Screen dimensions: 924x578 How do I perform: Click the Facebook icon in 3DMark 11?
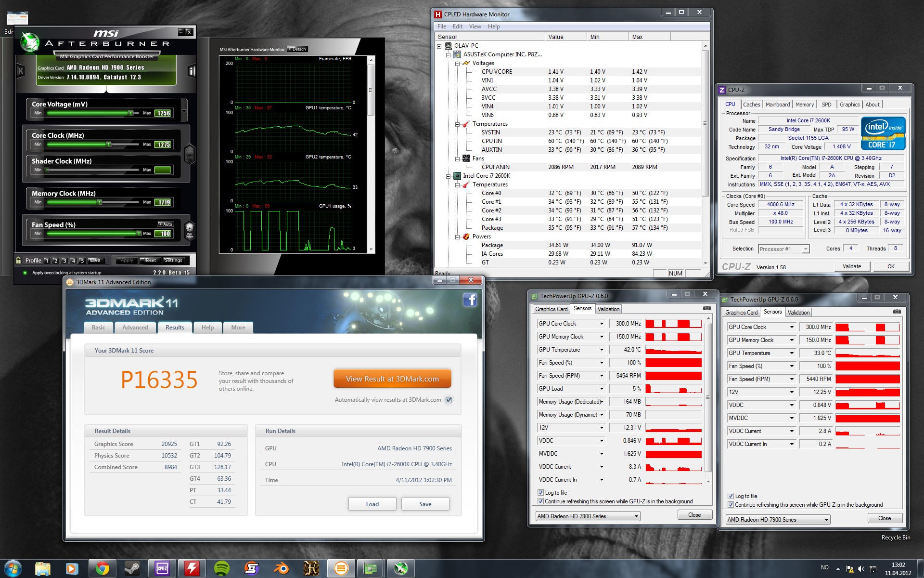[470, 300]
